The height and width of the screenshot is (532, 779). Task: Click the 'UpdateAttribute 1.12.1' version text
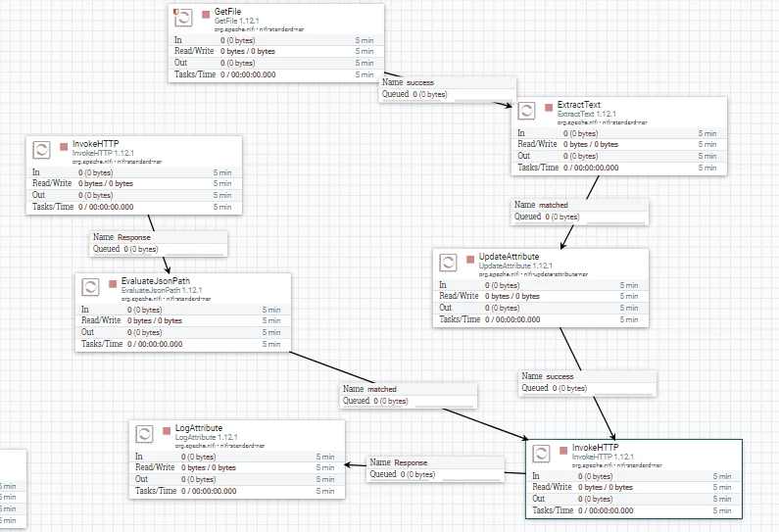tap(515, 266)
